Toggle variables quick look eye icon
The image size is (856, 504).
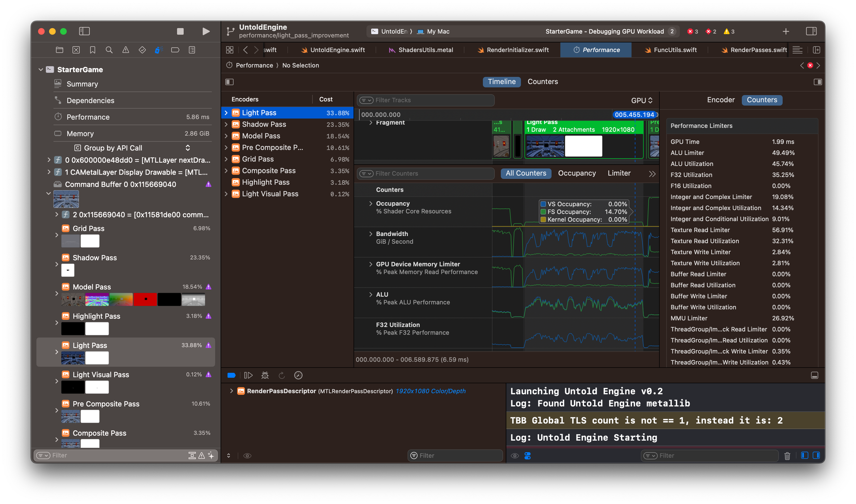(247, 456)
